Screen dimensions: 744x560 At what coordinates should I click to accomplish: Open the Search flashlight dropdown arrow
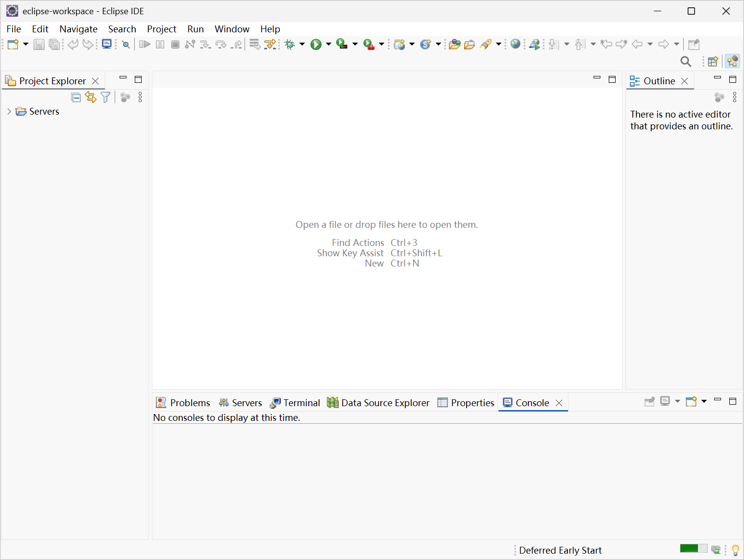[498, 45]
